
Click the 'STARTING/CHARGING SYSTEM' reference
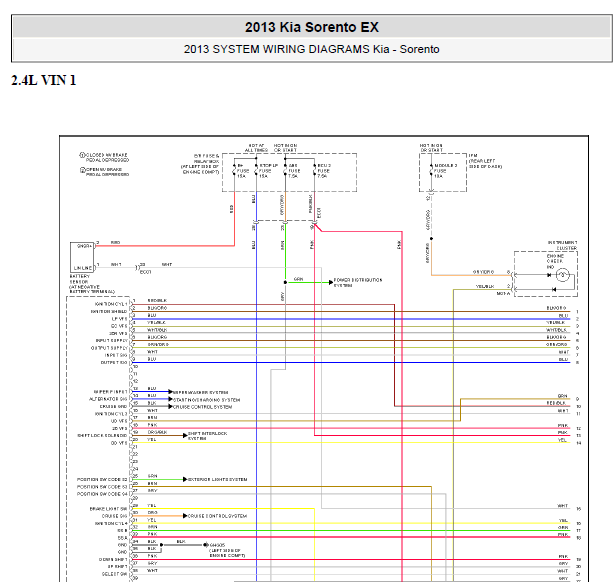[206, 400]
